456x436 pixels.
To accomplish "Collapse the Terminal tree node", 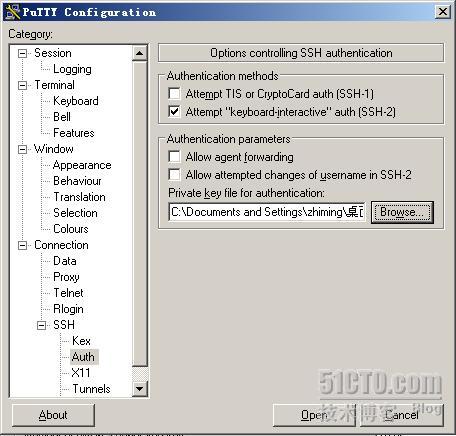I will pyautogui.click(x=22, y=85).
